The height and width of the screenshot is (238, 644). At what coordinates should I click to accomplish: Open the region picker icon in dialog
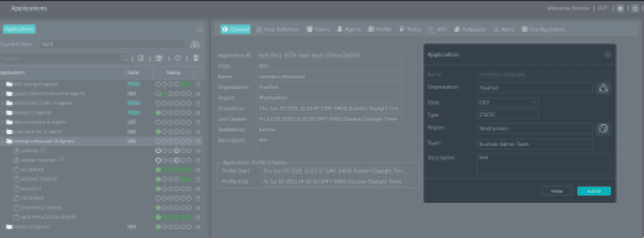603,128
